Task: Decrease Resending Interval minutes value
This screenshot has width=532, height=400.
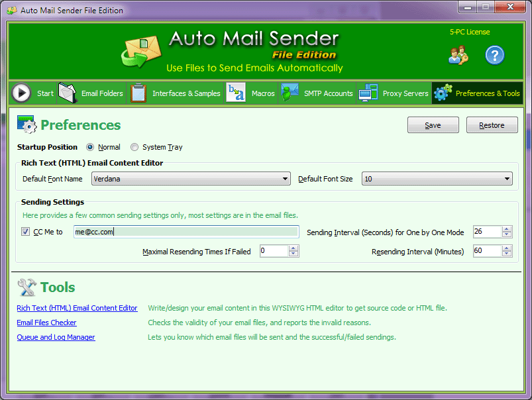Action: point(507,254)
